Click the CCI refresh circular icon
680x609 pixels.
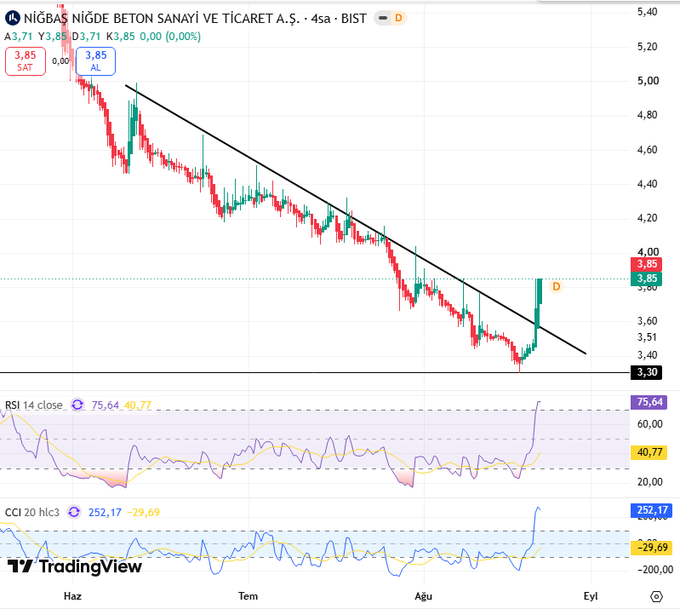tap(74, 512)
